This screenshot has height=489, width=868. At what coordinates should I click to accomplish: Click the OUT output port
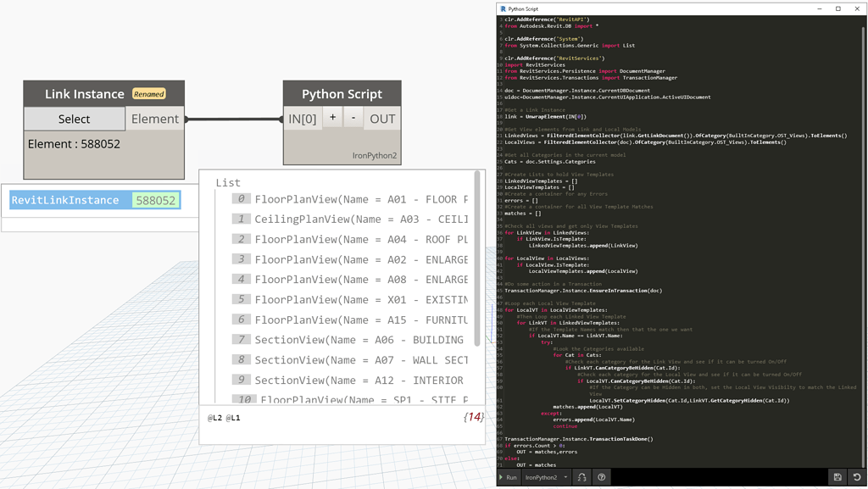(381, 119)
